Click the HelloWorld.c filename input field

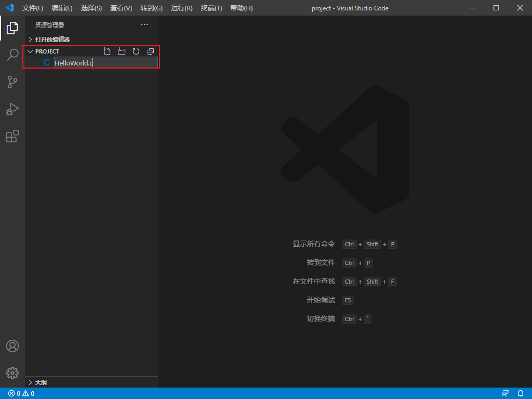coord(106,63)
